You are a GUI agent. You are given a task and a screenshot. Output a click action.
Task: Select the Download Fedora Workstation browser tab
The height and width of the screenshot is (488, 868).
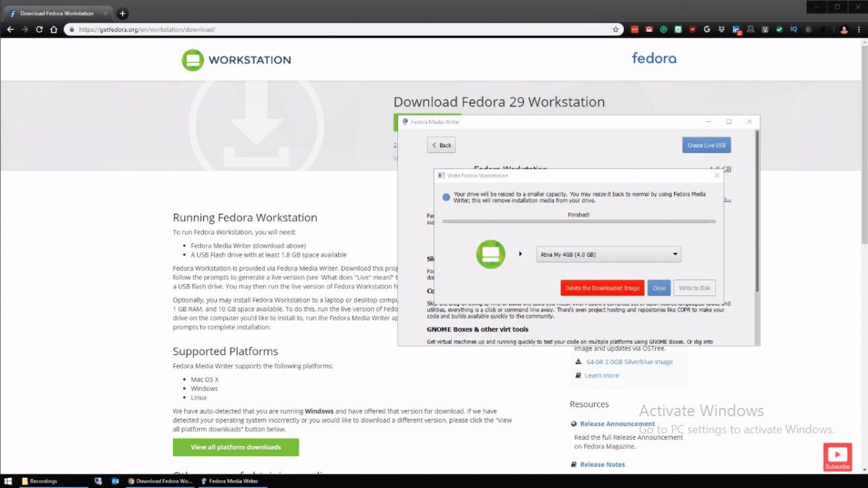pos(57,14)
